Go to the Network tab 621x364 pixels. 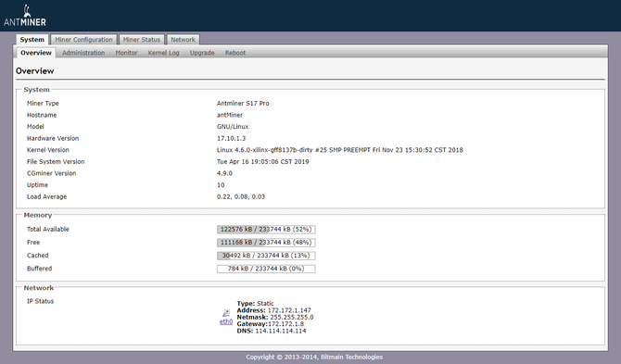pos(183,40)
